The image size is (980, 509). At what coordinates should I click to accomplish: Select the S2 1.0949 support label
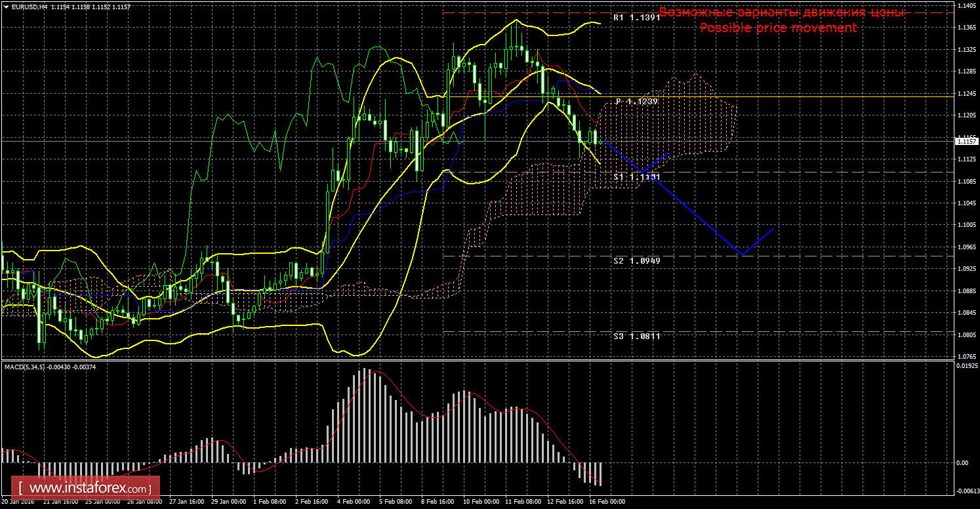636,260
